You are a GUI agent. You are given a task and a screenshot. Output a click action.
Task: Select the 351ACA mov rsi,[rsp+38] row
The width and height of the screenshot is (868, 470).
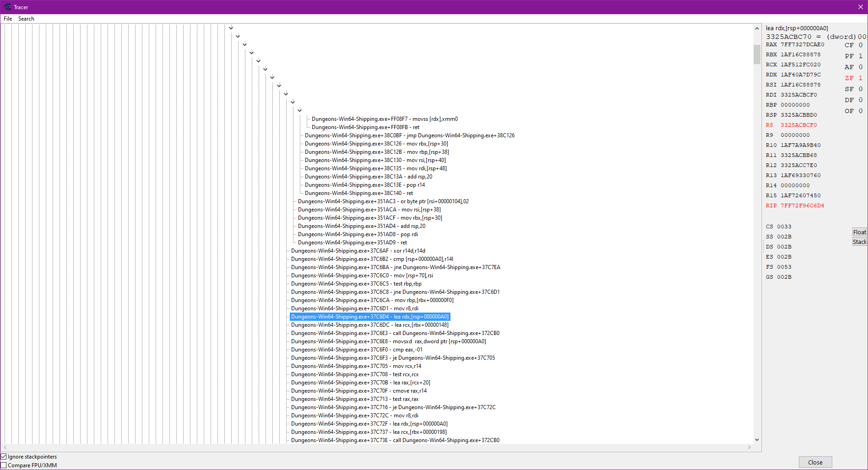click(369, 210)
